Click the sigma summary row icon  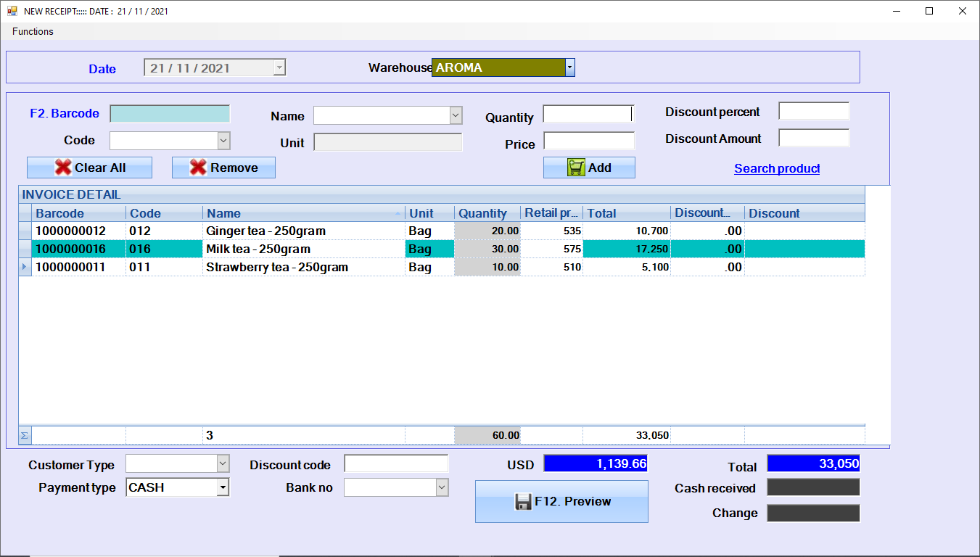pos(25,435)
